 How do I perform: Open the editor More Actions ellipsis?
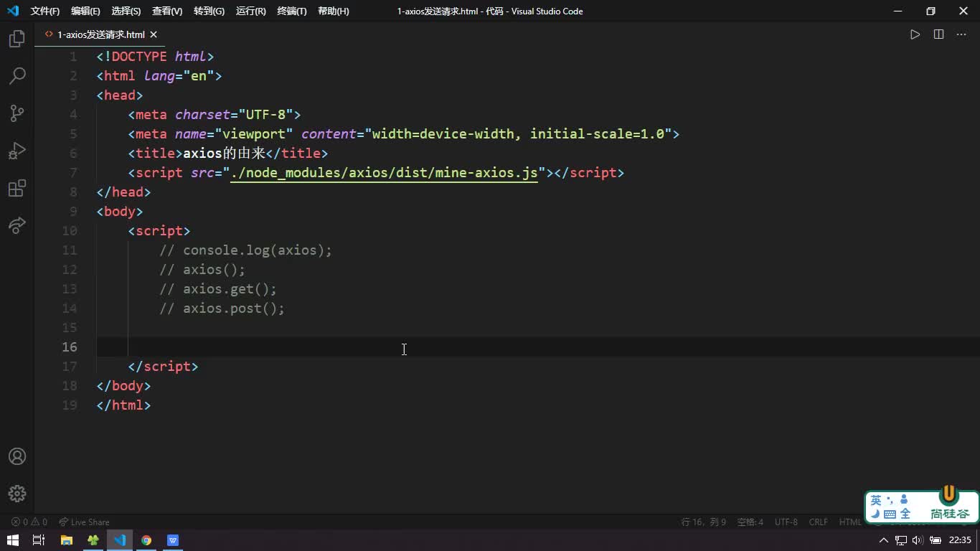962,34
